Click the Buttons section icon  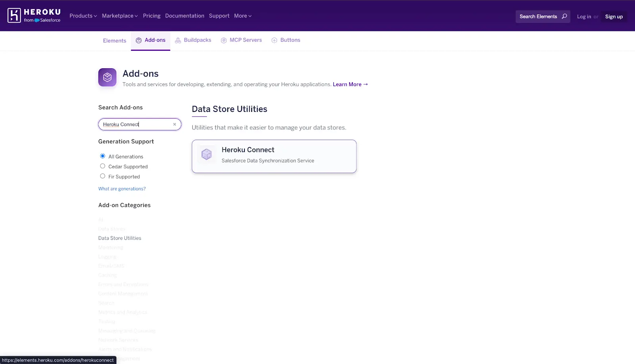click(x=274, y=40)
